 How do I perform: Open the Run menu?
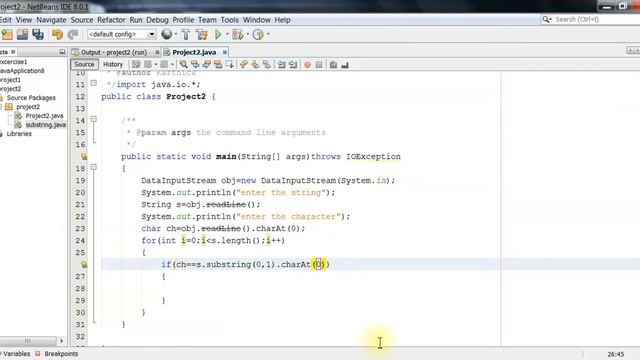[136, 20]
